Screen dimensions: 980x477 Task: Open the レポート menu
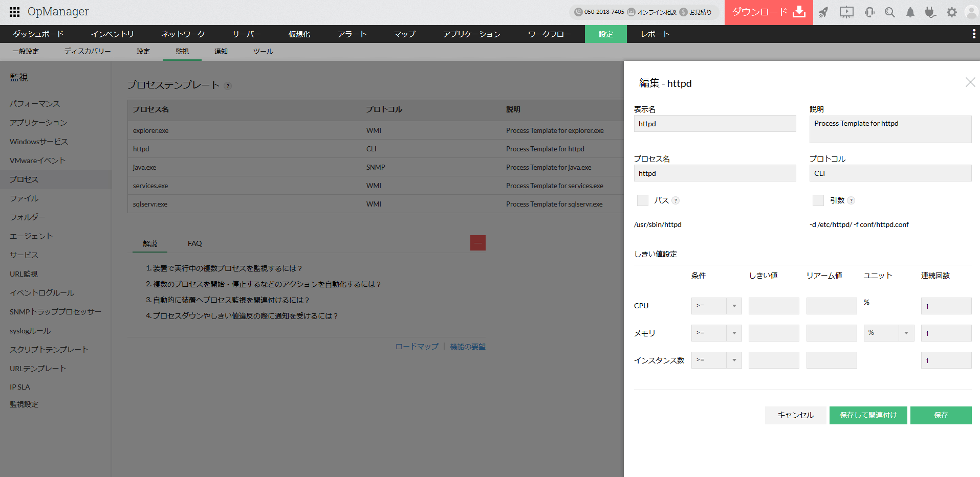click(655, 34)
